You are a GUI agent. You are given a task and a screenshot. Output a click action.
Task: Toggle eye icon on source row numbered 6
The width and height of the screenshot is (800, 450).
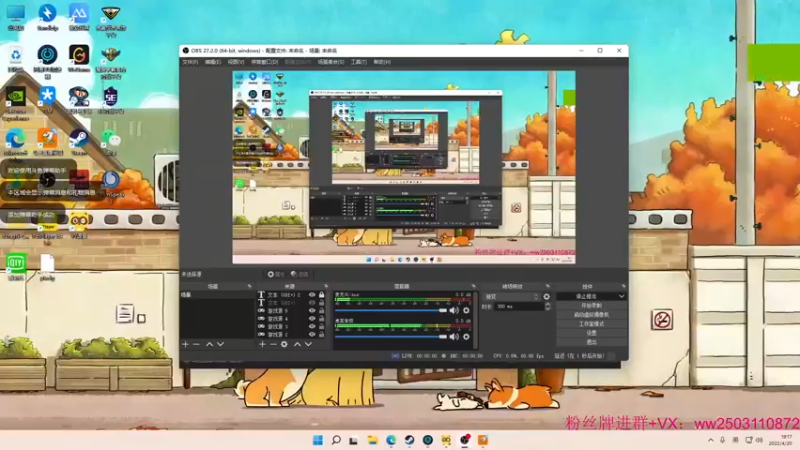(x=312, y=311)
